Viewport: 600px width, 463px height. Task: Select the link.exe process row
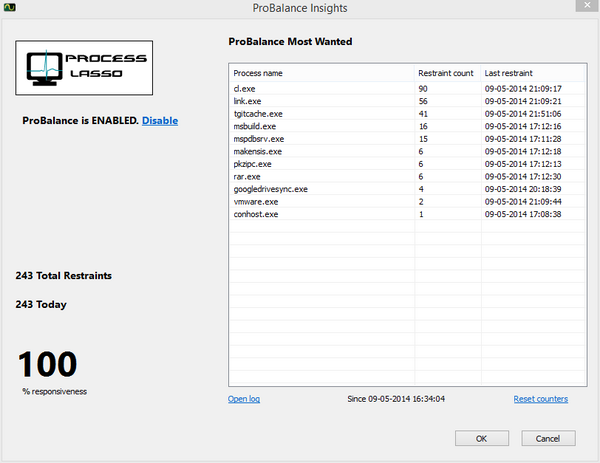coord(407,101)
